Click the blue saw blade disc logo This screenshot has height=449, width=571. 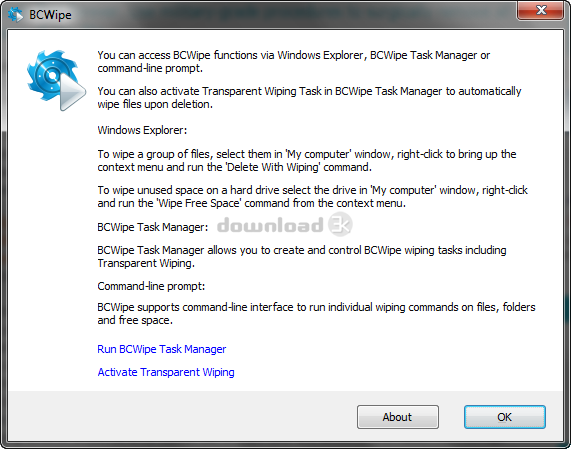click(x=50, y=75)
